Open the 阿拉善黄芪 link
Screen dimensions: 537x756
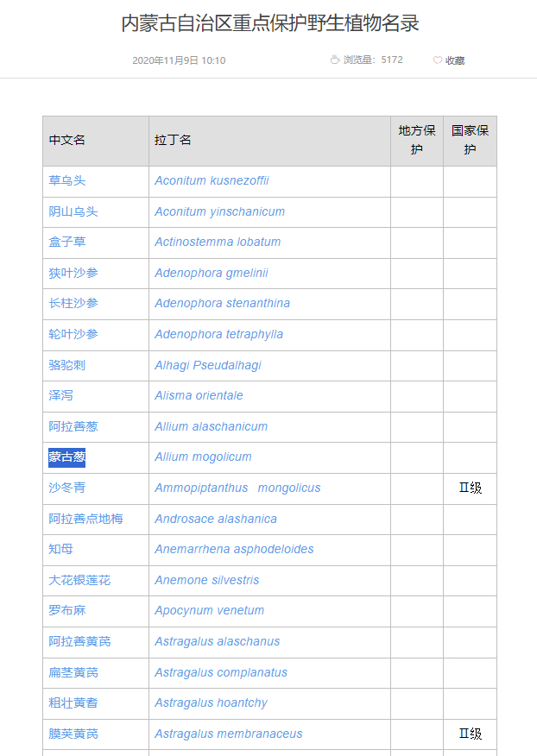point(79,641)
